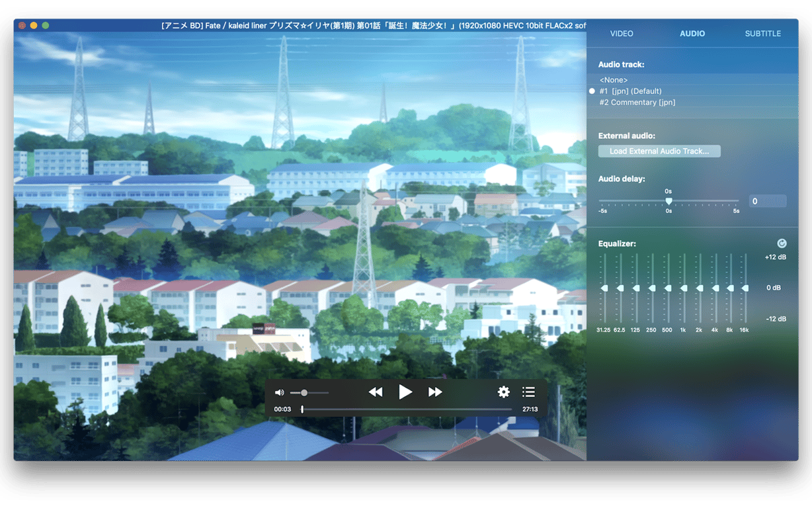This screenshot has width=812, height=508.
Task: Reset the audio delay slider to 0s
Action: 669,200
